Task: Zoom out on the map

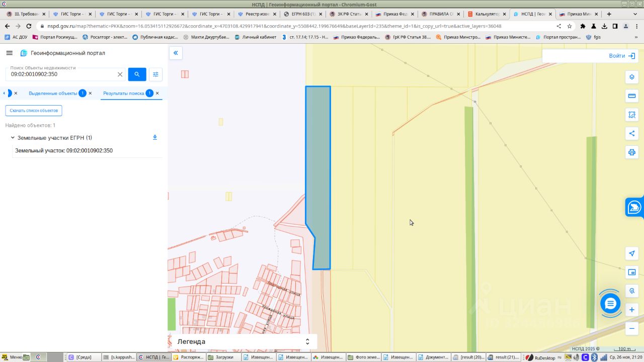Action: (632, 328)
